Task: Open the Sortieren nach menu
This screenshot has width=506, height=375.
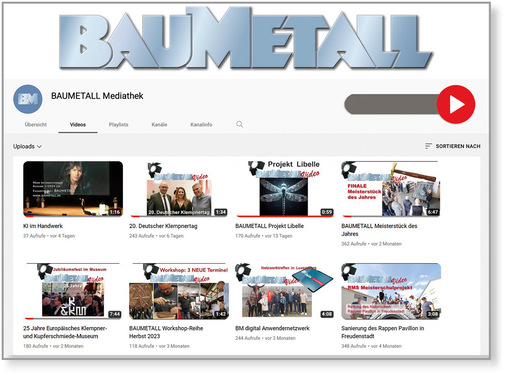Action: (453, 146)
